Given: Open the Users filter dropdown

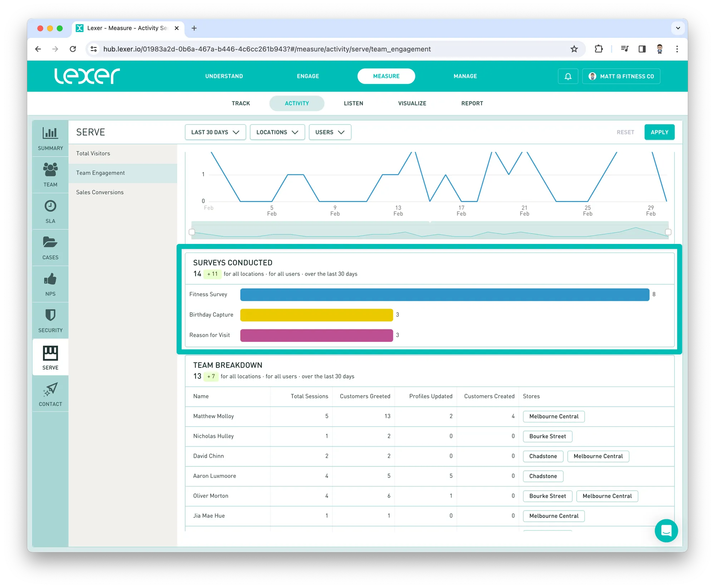Looking at the screenshot, I should tap(330, 132).
